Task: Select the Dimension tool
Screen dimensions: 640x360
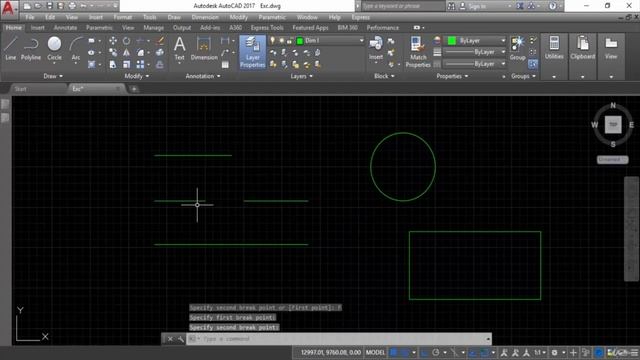Action: coord(204,49)
